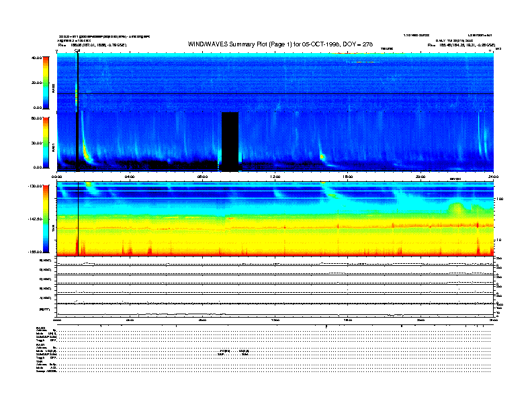Click the right 'Re=' position text above plot
532x411 pixels.
461,45
